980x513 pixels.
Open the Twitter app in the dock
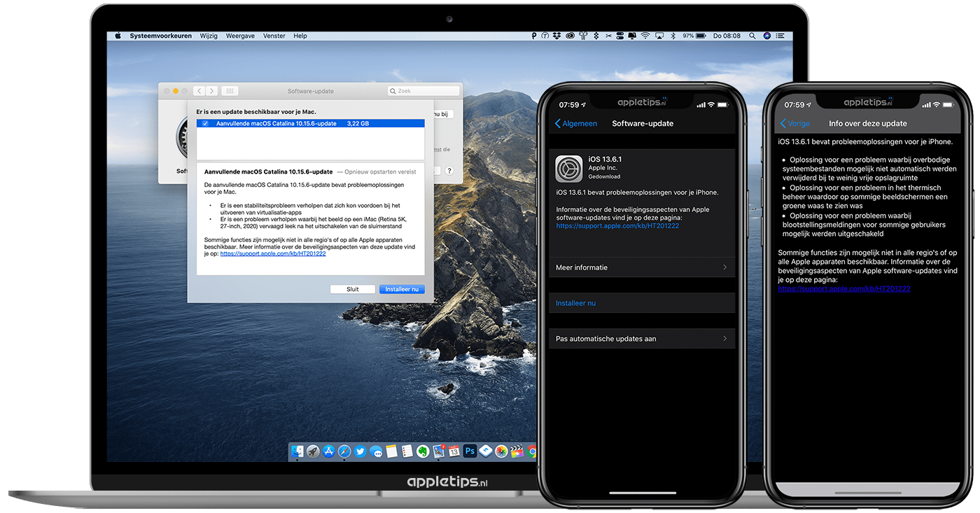360,451
